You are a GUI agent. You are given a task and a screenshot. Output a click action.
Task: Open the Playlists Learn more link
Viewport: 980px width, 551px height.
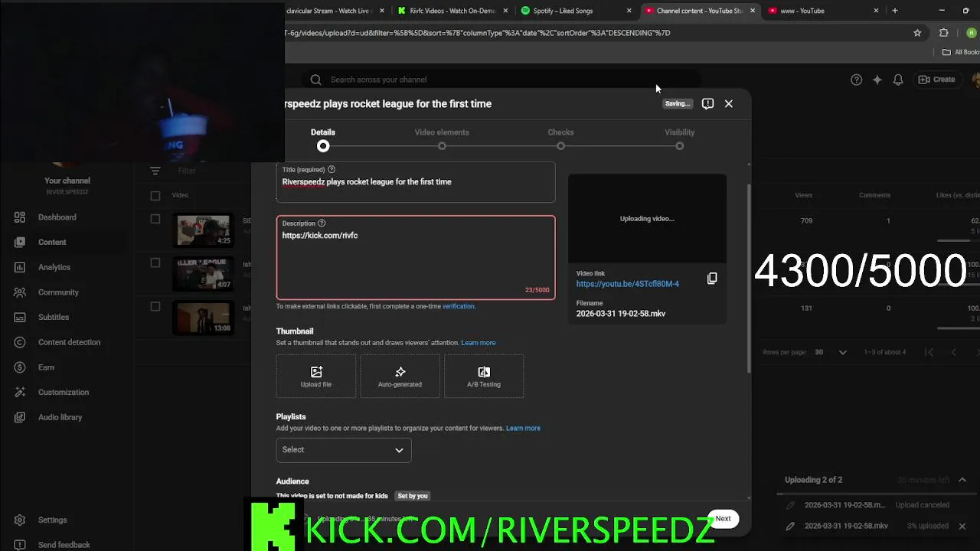click(x=523, y=429)
